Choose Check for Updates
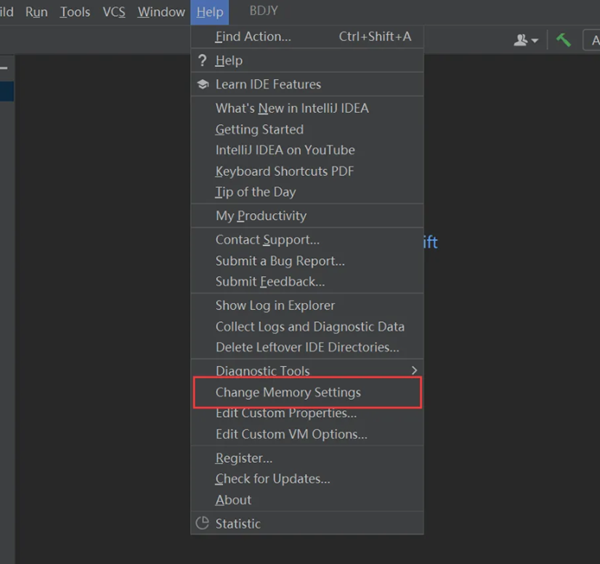 [x=272, y=479]
